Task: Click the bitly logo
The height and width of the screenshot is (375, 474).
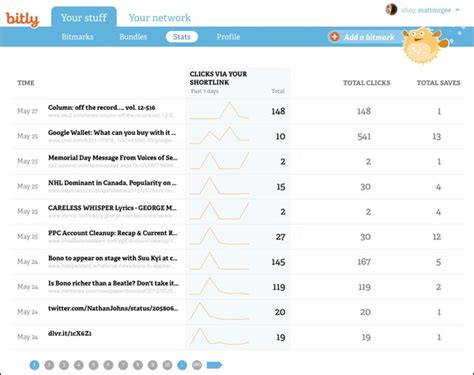Action: tap(22, 19)
